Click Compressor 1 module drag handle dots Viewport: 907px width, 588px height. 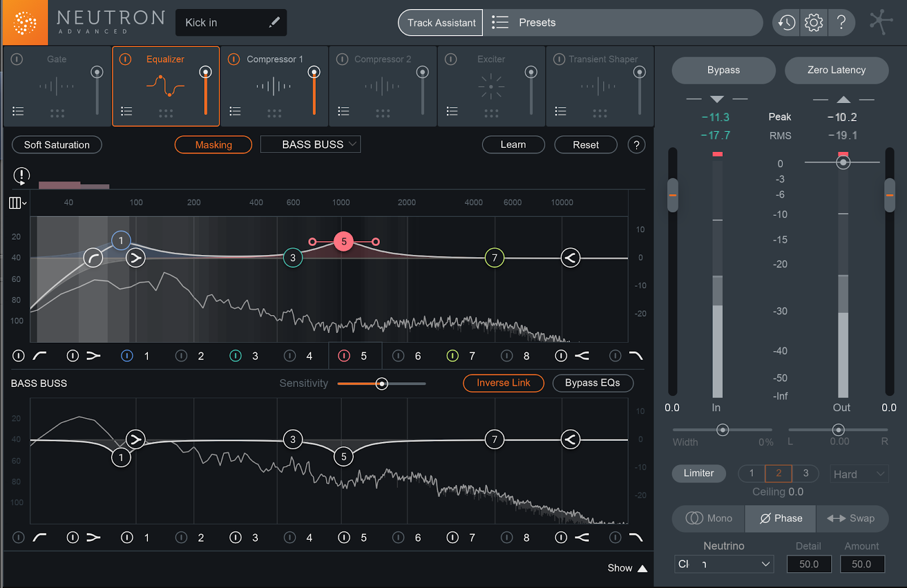(274, 114)
